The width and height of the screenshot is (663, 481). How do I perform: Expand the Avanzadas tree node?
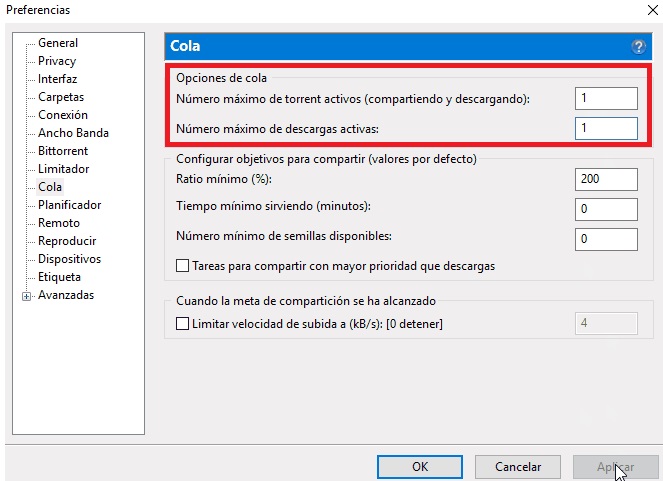click(26, 296)
